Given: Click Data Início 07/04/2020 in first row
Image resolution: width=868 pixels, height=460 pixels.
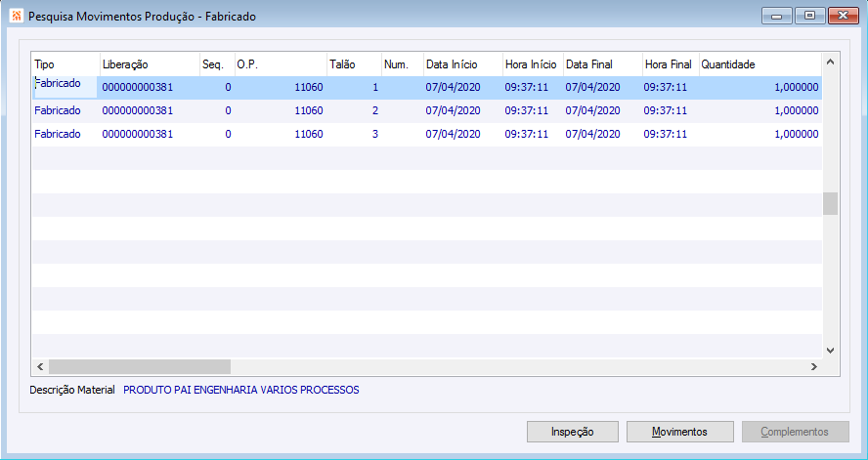Looking at the screenshot, I should click(x=453, y=87).
